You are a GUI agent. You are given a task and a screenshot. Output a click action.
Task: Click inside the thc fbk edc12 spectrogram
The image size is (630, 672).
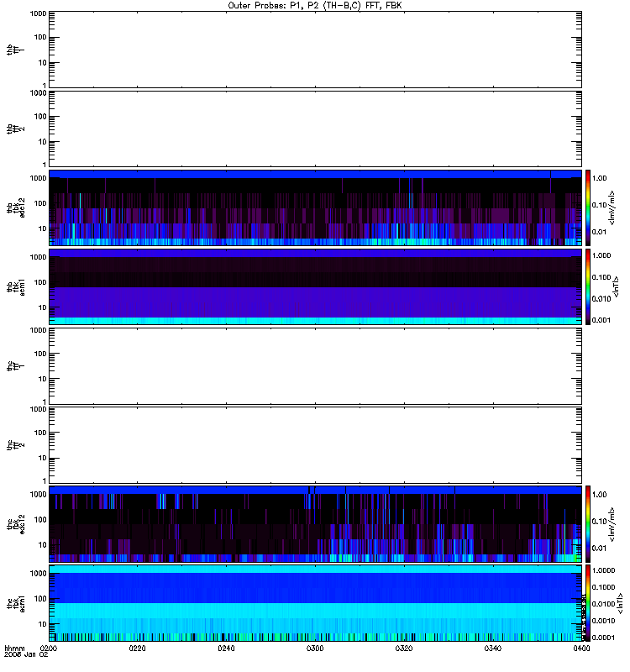[315, 524]
